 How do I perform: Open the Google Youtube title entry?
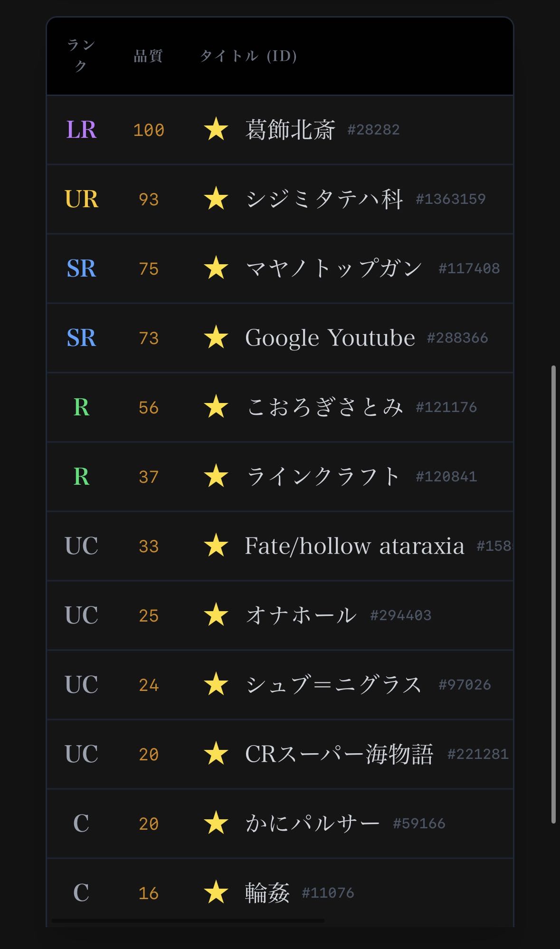pyautogui.click(x=330, y=338)
